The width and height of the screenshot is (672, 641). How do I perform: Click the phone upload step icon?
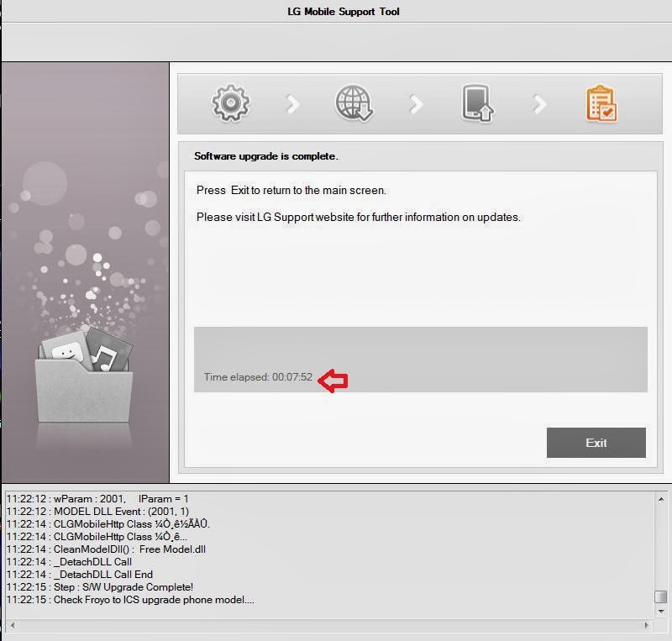[x=477, y=102]
